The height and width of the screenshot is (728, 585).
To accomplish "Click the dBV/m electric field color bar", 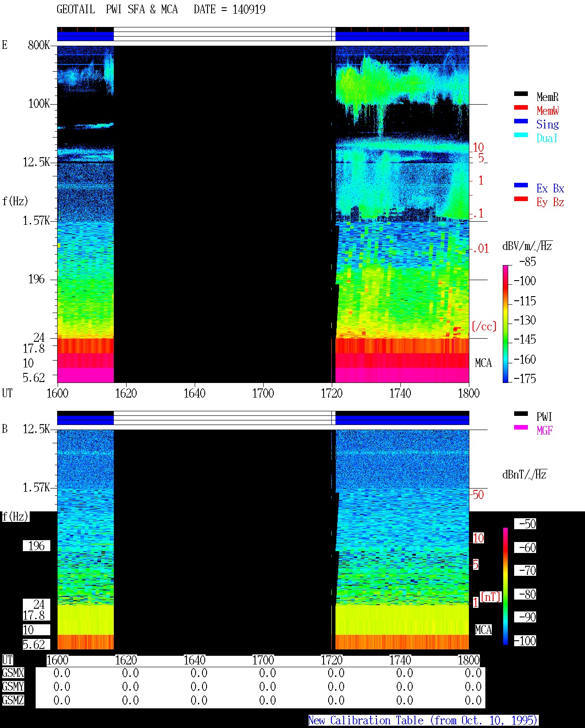I will coord(505,324).
